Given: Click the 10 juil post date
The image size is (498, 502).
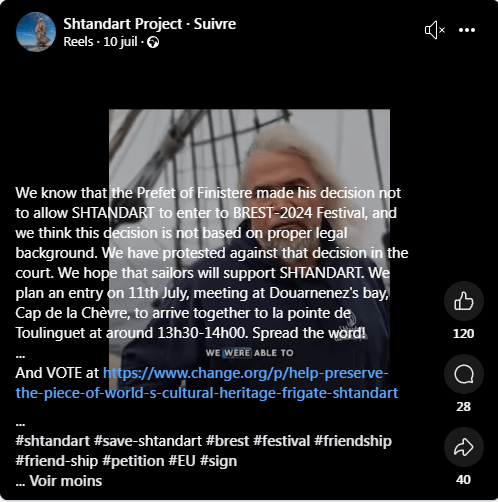Looking at the screenshot, I should pyautogui.click(x=120, y=42).
